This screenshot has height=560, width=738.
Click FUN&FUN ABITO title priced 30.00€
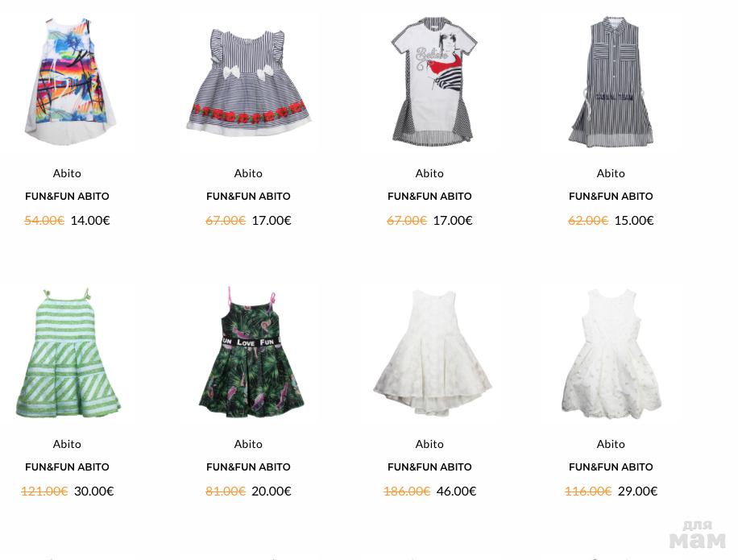pos(68,467)
